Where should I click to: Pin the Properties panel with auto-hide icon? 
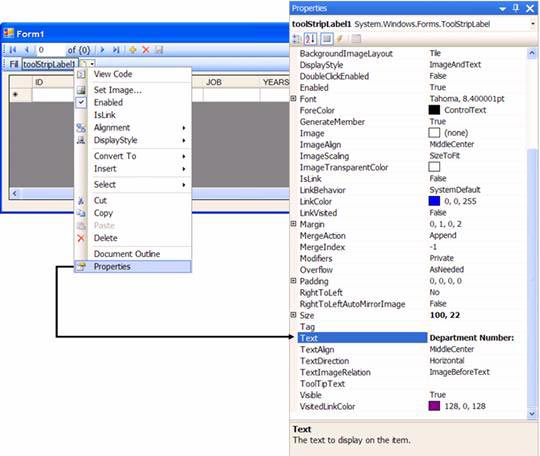pyautogui.click(x=516, y=8)
